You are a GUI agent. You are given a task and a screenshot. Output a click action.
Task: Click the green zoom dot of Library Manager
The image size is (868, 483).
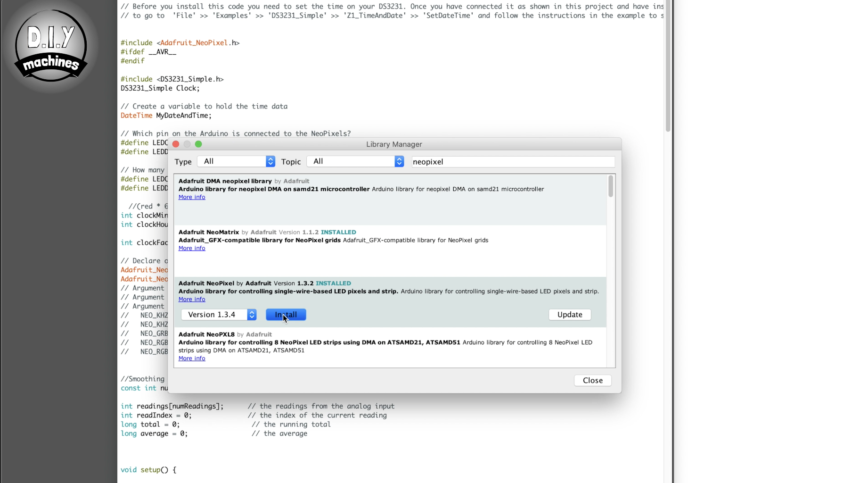pyautogui.click(x=198, y=144)
